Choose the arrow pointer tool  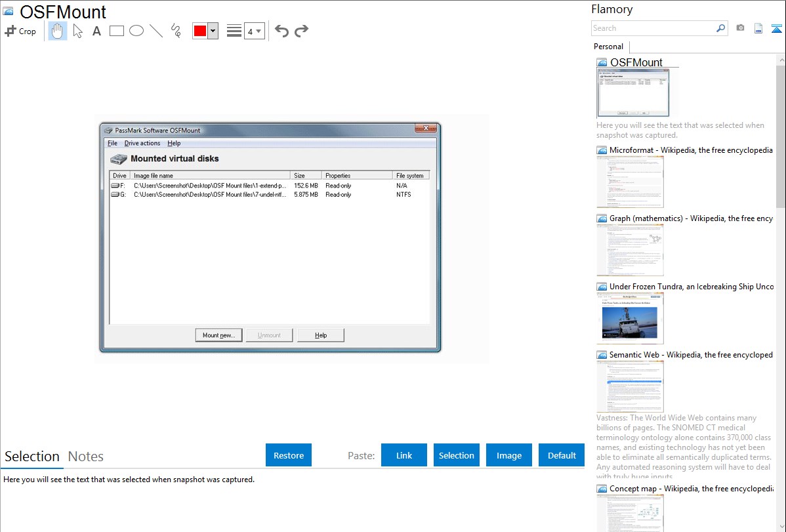point(77,31)
